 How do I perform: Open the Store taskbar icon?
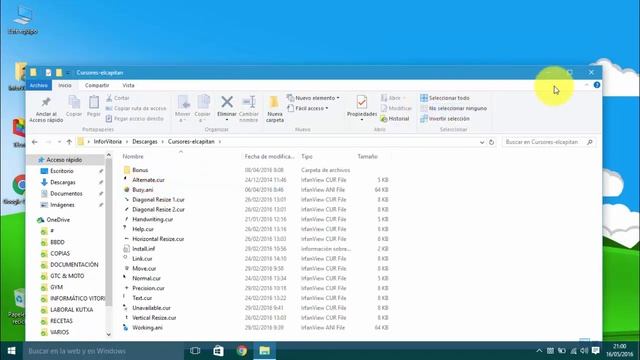(x=218, y=351)
